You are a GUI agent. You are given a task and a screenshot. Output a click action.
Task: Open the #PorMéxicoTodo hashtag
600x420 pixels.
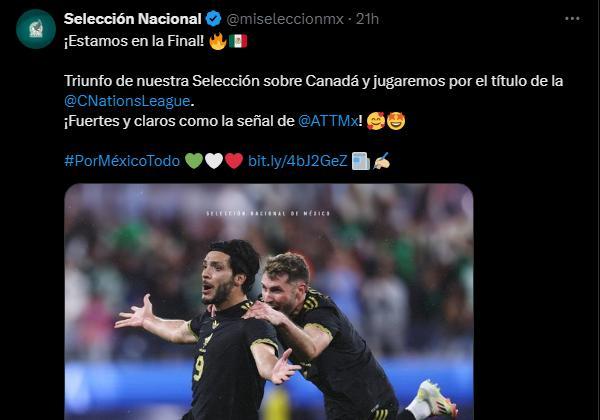[x=122, y=161]
